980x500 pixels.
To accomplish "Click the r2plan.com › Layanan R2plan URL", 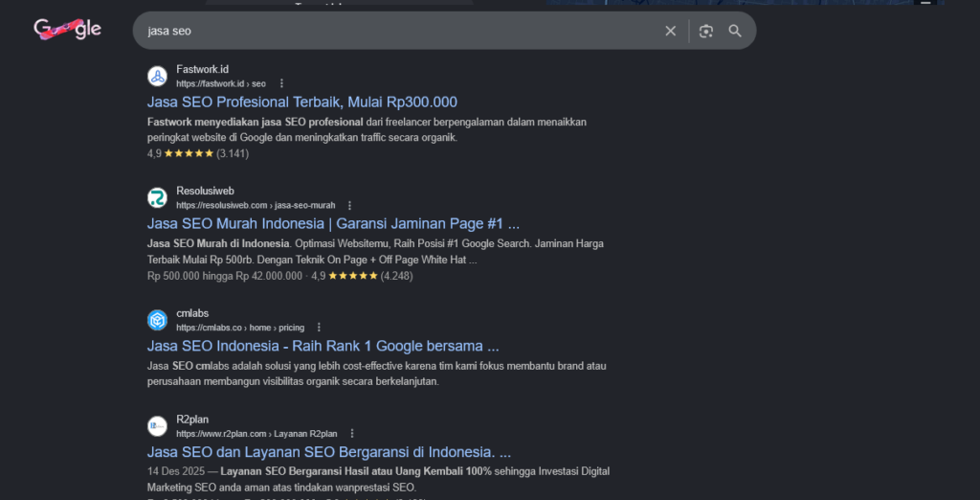I will [256, 433].
